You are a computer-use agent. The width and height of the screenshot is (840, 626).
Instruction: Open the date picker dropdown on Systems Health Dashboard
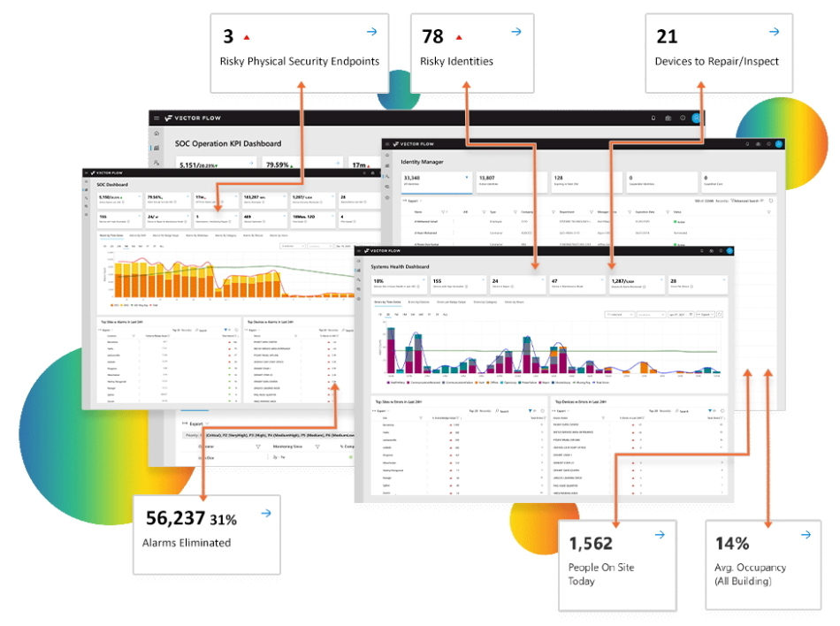pos(681,317)
